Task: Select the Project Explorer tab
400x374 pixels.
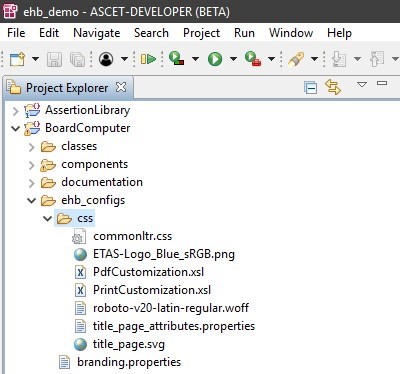Action: (x=67, y=88)
